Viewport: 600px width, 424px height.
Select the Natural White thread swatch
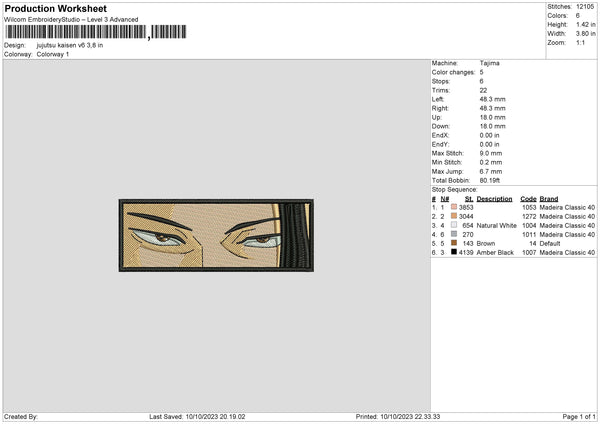[x=454, y=225]
